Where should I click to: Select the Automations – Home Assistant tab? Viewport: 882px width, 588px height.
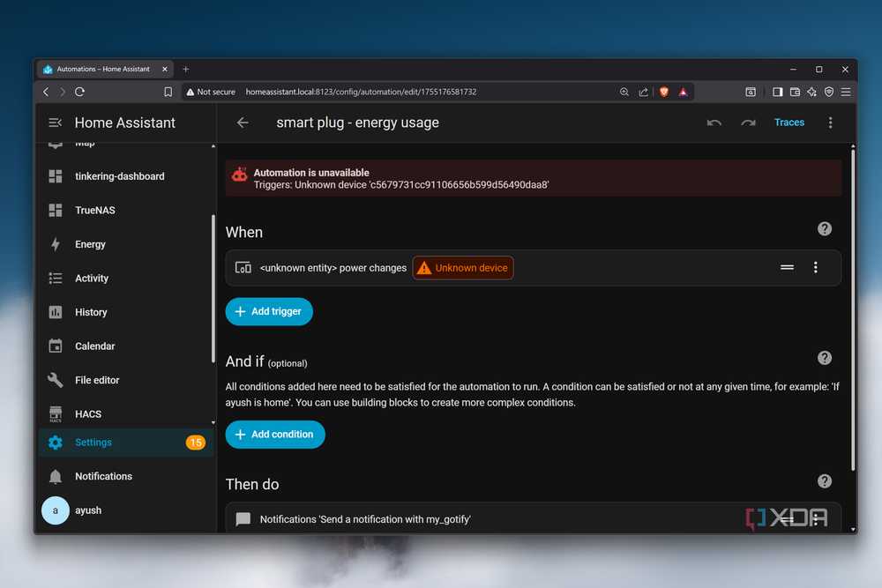coord(105,69)
